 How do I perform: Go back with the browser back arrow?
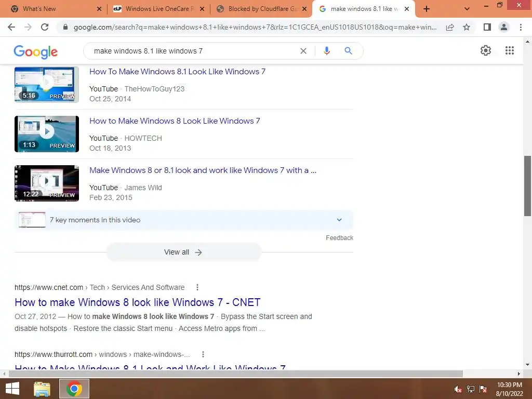tap(11, 27)
